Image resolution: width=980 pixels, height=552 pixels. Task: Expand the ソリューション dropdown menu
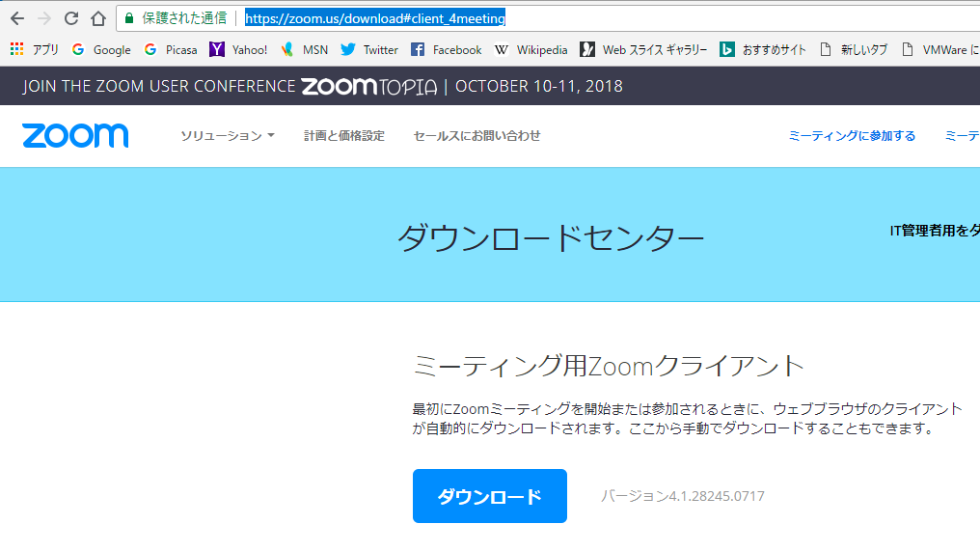[x=228, y=136]
